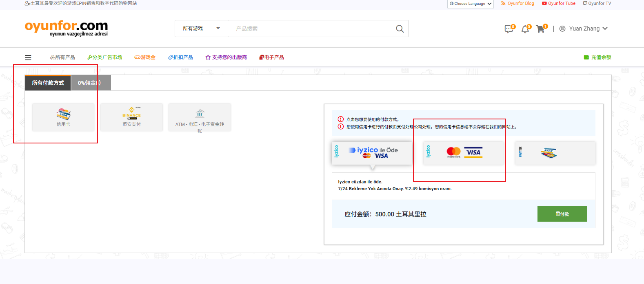Click the 应付金额 500.00 土耳其里拉 text
Viewport: 644px width, 284px height.
(x=385, y=214)
